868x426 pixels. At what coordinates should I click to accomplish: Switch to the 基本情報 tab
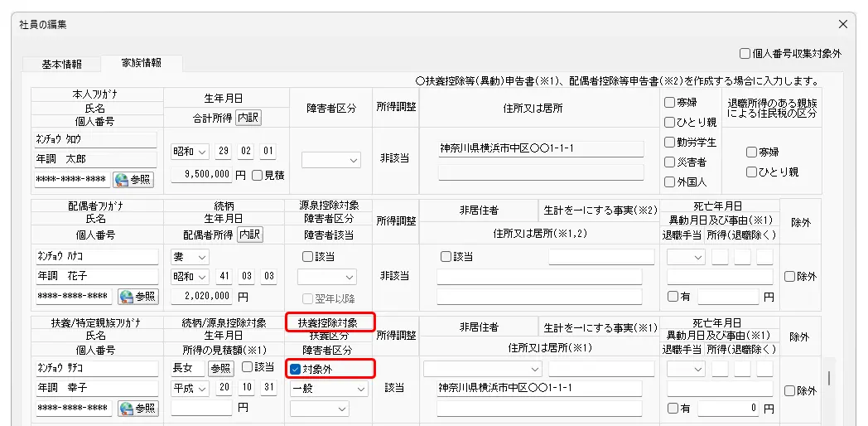click(62, 64)
